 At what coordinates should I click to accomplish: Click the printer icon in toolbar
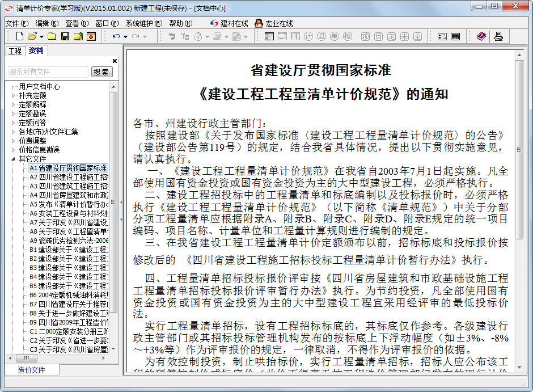pos(498,36)
